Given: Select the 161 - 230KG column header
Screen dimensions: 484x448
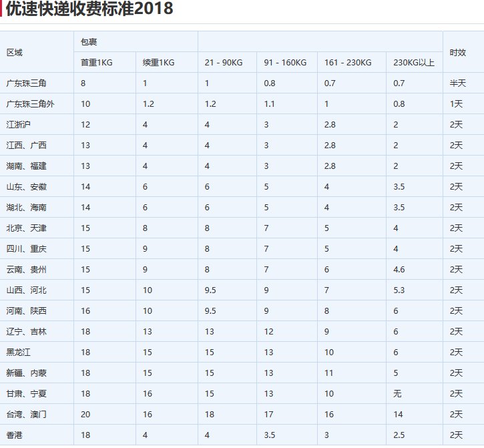Looking at the screenshot, I should (x=348, y=63).
